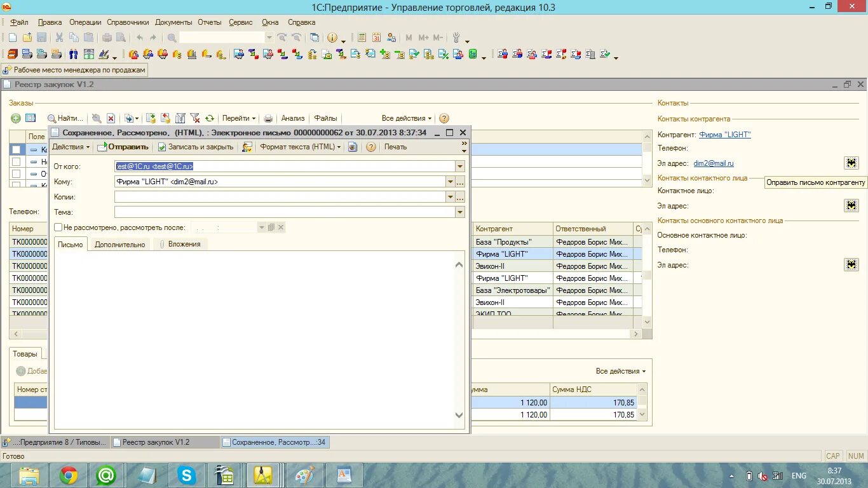Click the green plus add-order icon
This screenshot has width=868, height=488.
16,118
